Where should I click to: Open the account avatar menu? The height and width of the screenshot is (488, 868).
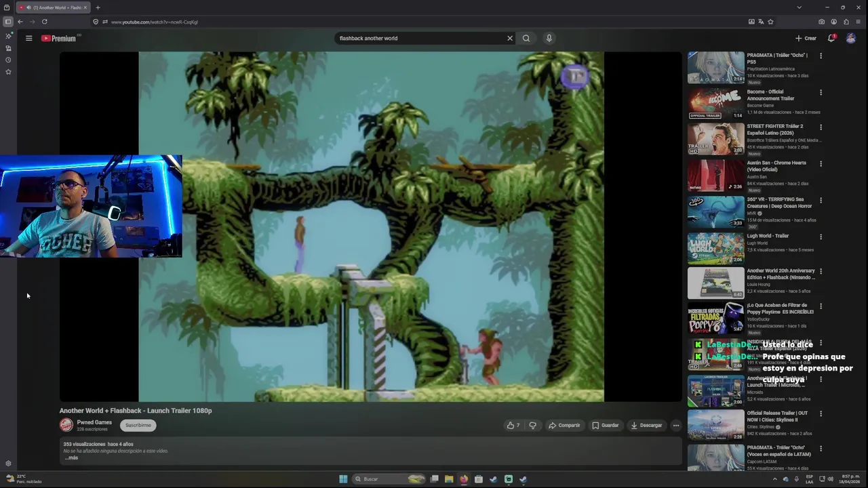[x=851, y=38]
